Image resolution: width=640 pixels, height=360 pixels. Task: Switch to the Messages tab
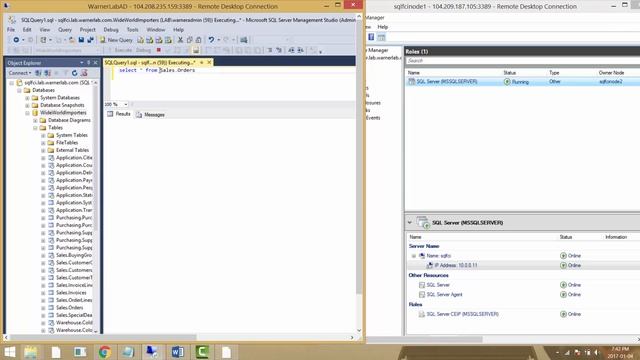(150, 115)
